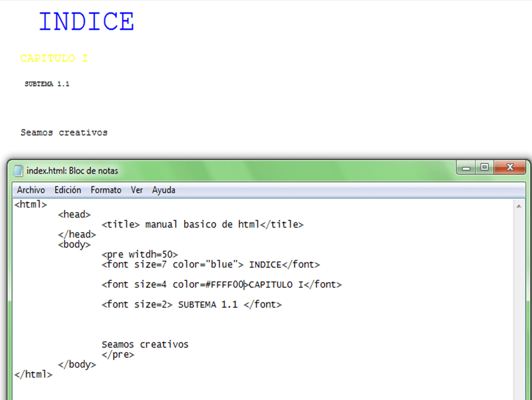Viewport: 532px width, 400px height.
Task: Click the 'manual basico de html' title line
Action: point(202,225)
